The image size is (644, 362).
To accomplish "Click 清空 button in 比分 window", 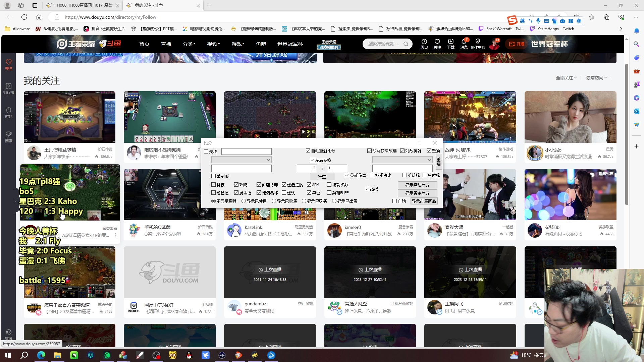I will [x=322, y=177].
